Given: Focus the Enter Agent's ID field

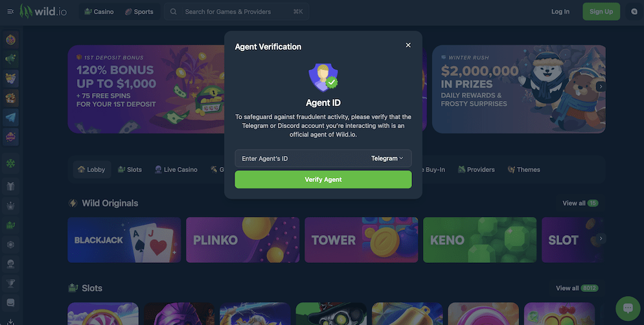Looking at the screenshot, I should pyautogui.click(x=300, y=159).
